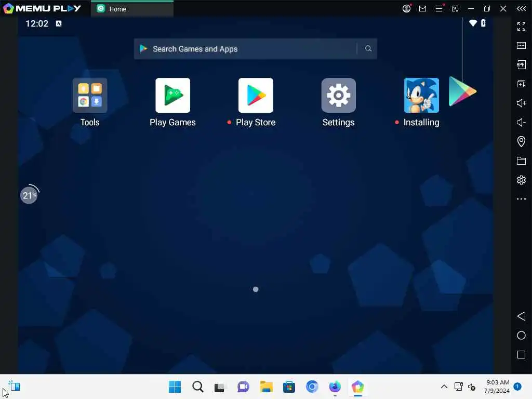532x399 pixels.
Task: Open the shared folder icon
Action: (x=521, y=161)
